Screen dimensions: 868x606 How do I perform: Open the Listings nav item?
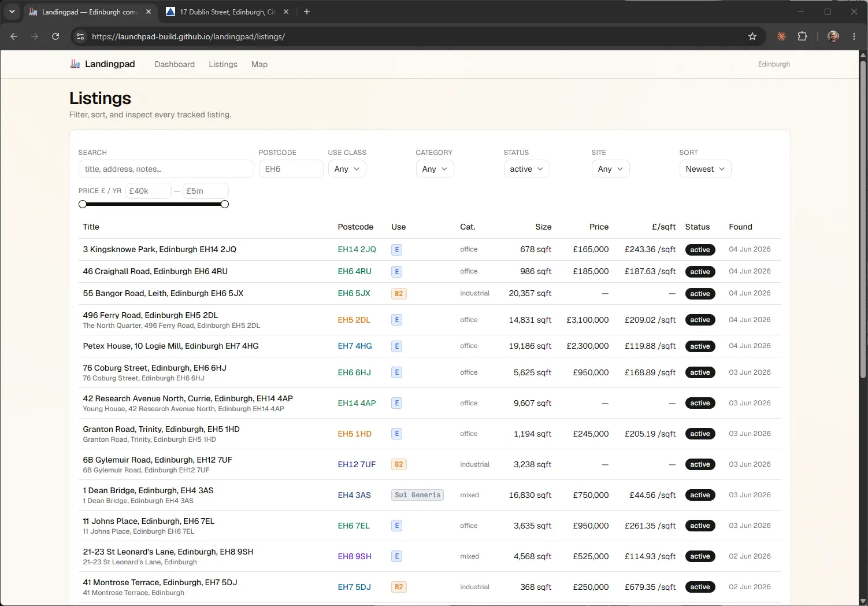tap(223, 64)
